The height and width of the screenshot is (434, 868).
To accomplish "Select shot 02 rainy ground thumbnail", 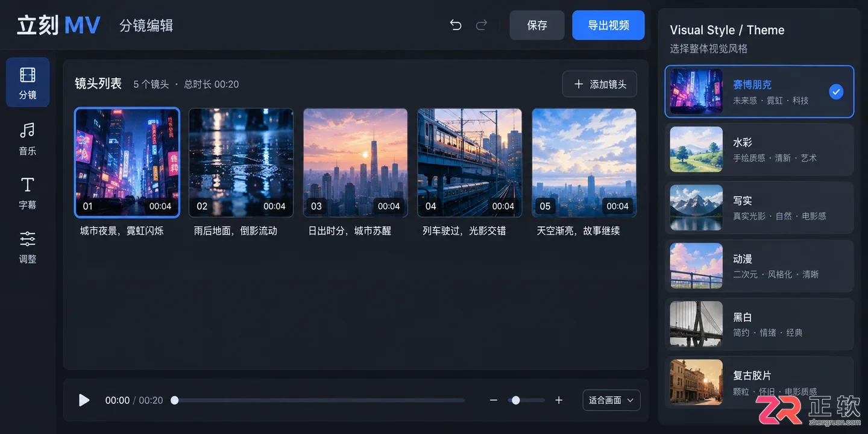I will point(241,162).
